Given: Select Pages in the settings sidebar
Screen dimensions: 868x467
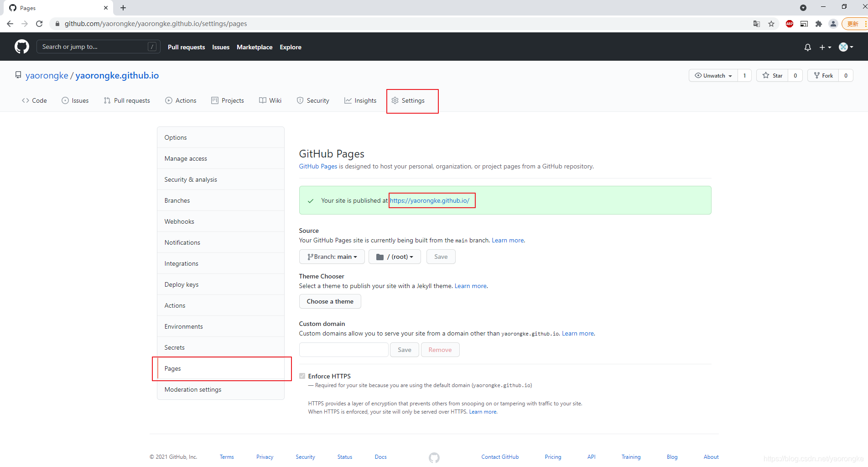Looking at the screenshot, I should pos(173,369).
